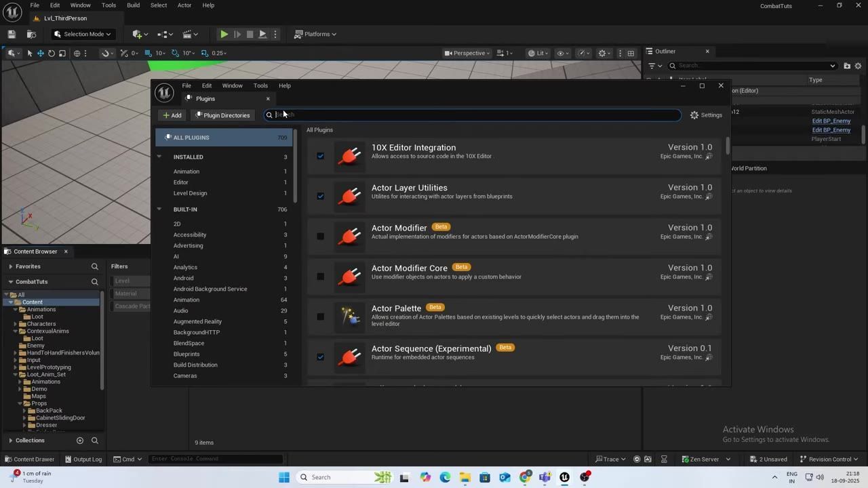868x488 pixels.
Task: Toggle the Actor Sequence (Experimental) plugin checkbox
Action: [x=321, y=357]
